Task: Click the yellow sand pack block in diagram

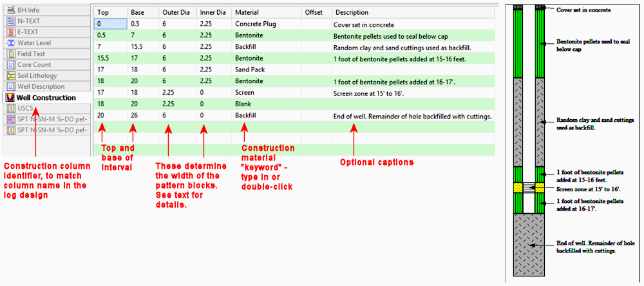Action: (x=518, y=187)
